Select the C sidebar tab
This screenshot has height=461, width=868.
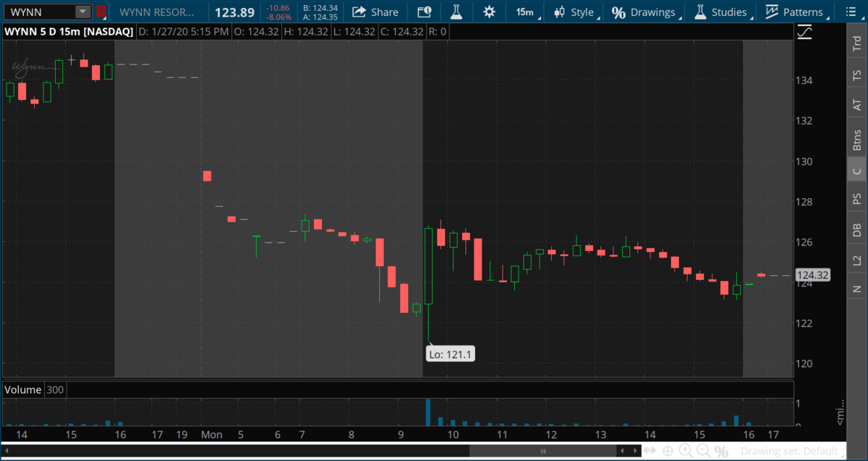click(857, 171)
